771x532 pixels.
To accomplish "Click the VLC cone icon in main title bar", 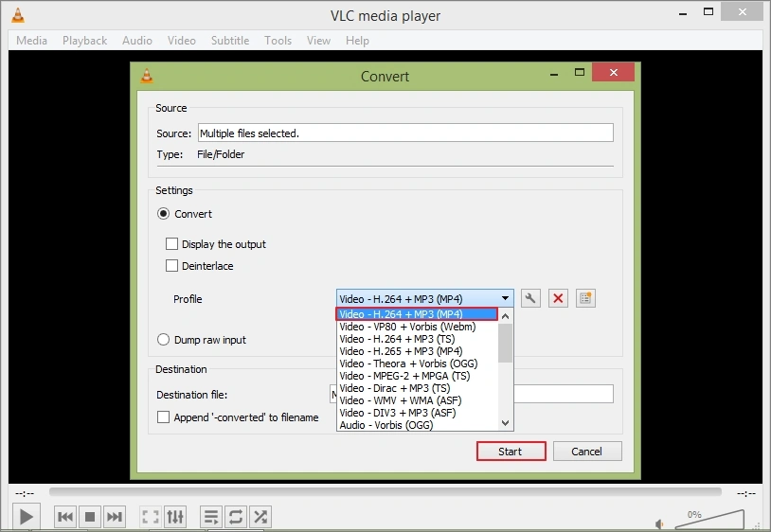I will (x=18, y=15).
